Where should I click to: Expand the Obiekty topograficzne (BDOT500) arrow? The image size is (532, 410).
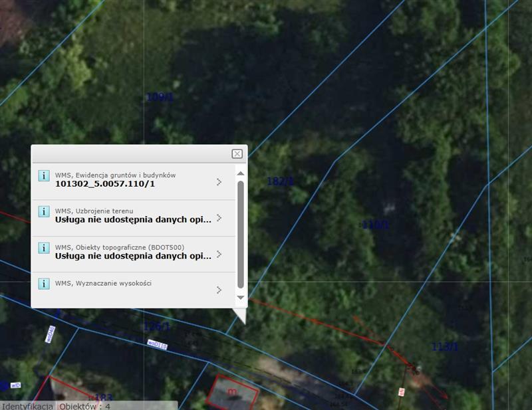(x=219, y=254)
